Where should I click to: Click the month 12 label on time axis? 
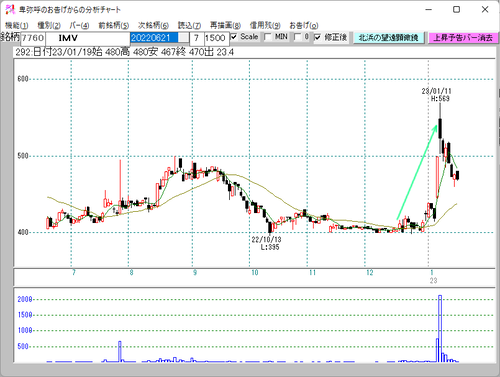pos(370,273)
